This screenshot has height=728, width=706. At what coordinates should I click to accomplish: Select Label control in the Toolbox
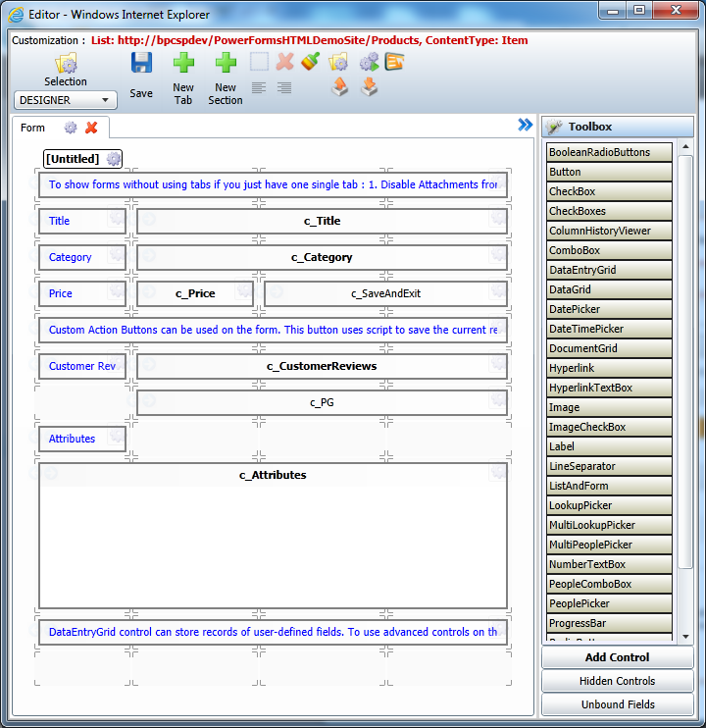[x=610, y=446]
